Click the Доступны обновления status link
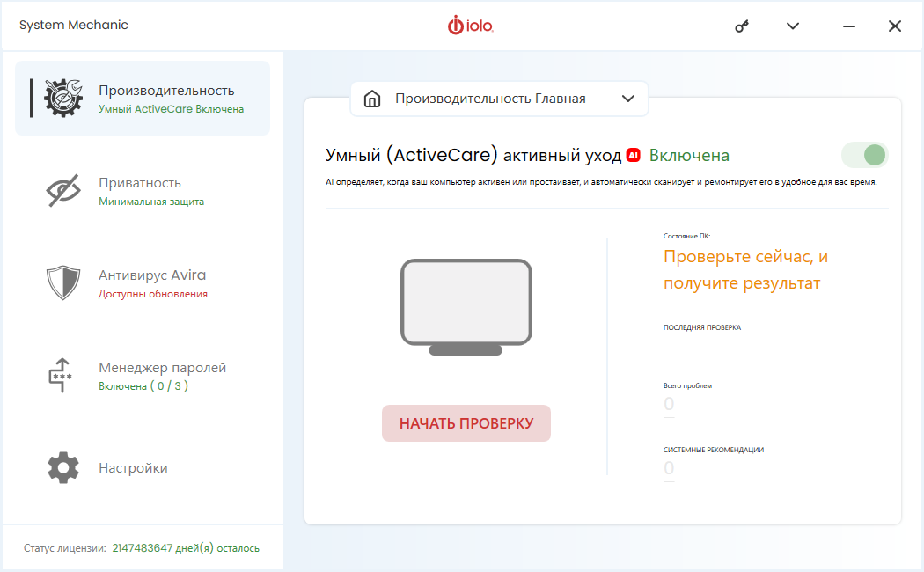924x572 pixels. click(x=153, y=294)
